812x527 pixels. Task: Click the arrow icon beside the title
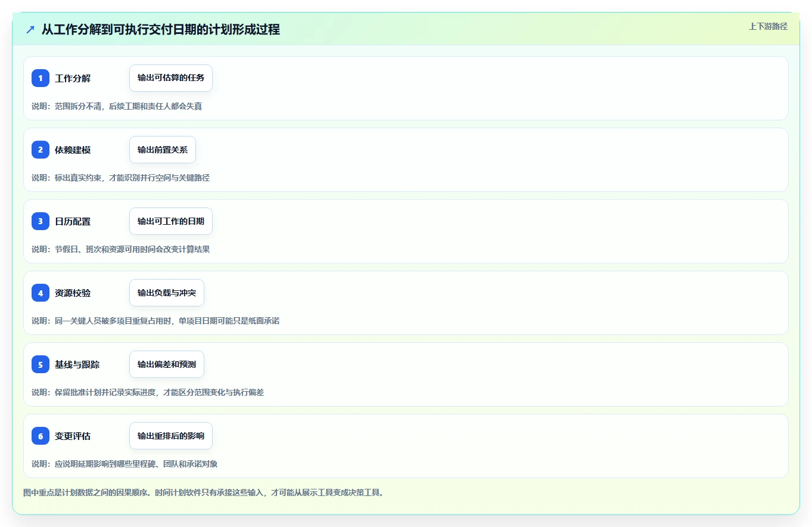pyautogui.click(x=30, y=29)
